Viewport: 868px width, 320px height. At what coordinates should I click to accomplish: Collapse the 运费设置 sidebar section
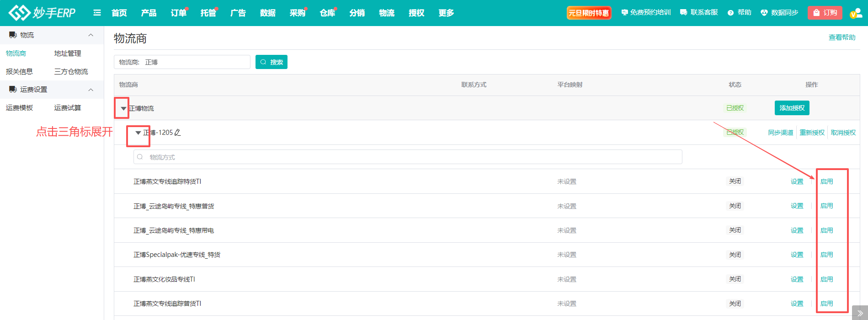(91, 90)
